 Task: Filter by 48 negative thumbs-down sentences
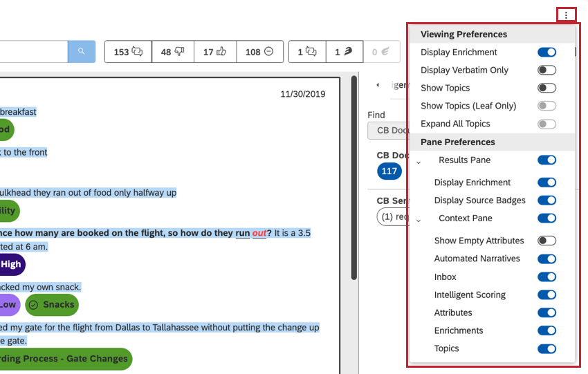(x=173, y=52)
